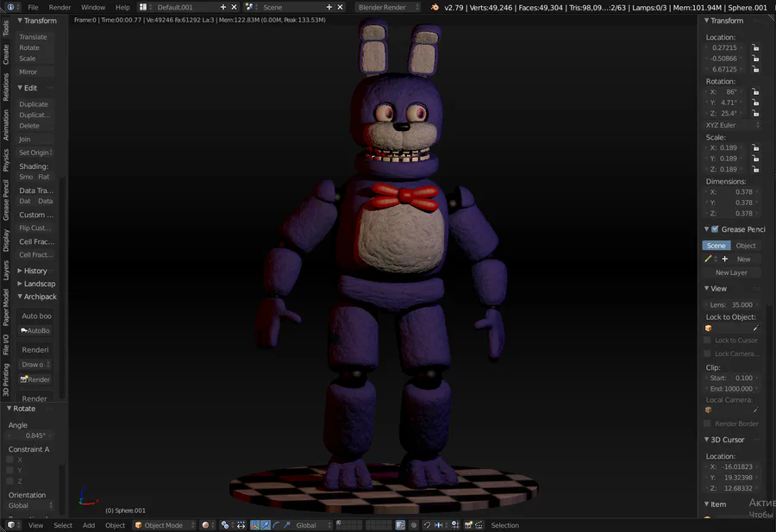Click the New Layer button
776x532 pixels.
pyautogui.click(x=731, y=272)
